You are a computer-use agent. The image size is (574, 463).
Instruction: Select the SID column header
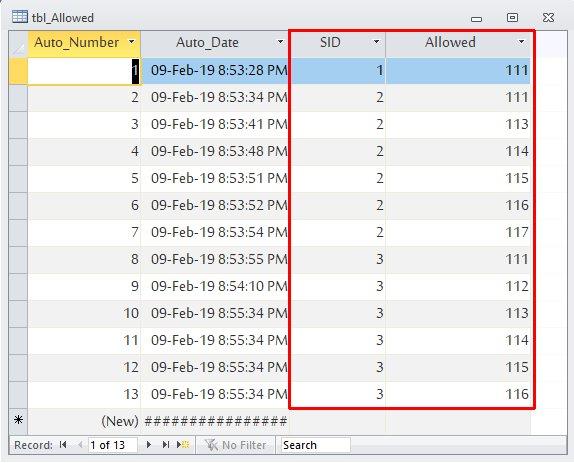coord(331,42)
